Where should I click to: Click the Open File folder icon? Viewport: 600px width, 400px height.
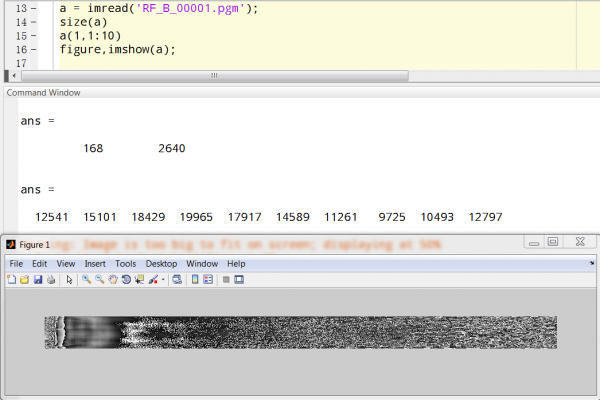pyautogui.click(x=24, y=280)
